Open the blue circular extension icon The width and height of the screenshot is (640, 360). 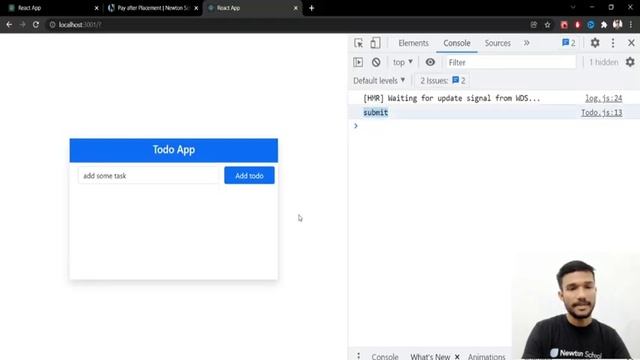(591, 25)
